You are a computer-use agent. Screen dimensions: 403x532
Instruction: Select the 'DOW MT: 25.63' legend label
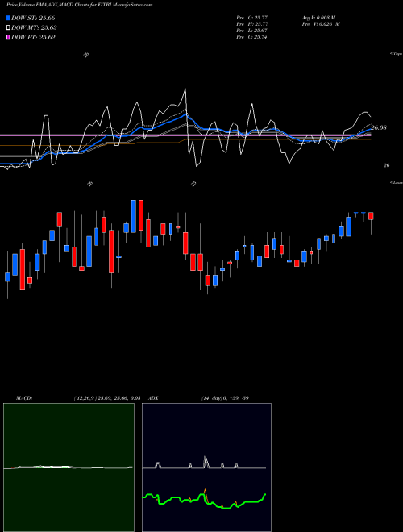pyautogui.click(x=34, y=28)
